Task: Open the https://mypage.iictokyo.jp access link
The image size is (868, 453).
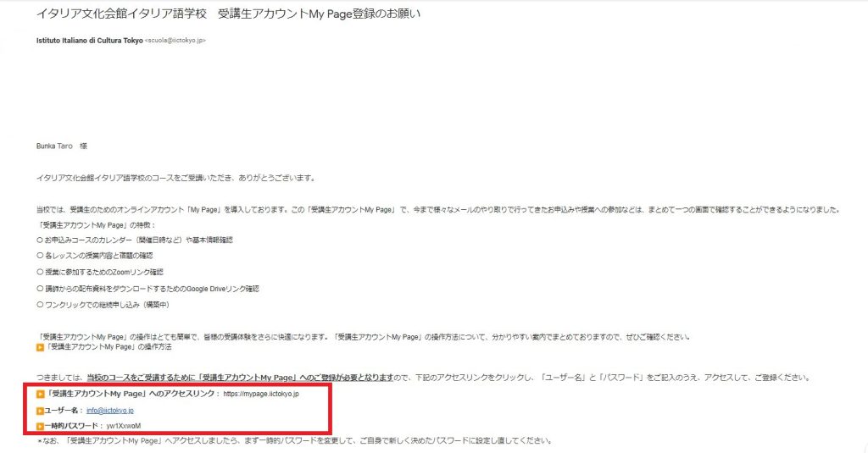Action: (261, 394)
